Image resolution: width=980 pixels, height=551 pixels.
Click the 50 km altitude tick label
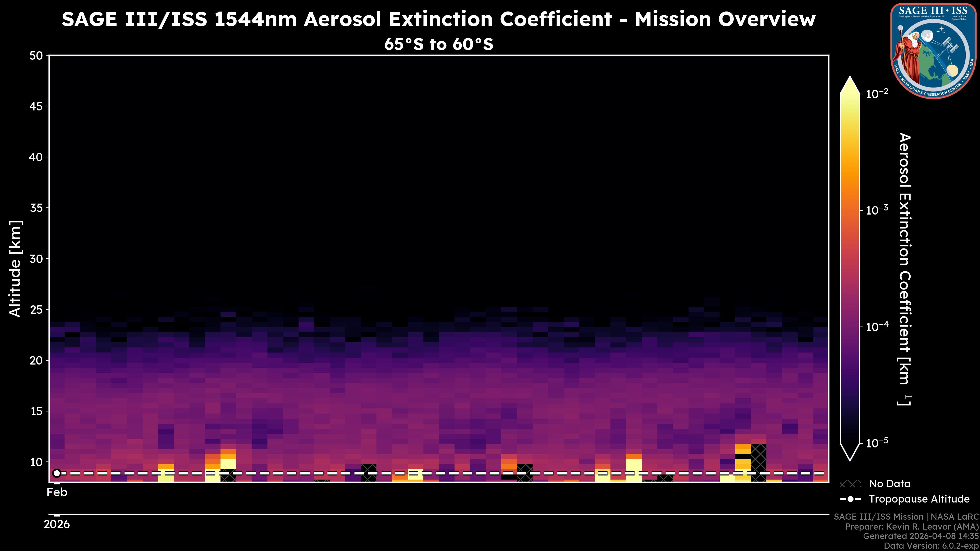[x=36, y=56]
